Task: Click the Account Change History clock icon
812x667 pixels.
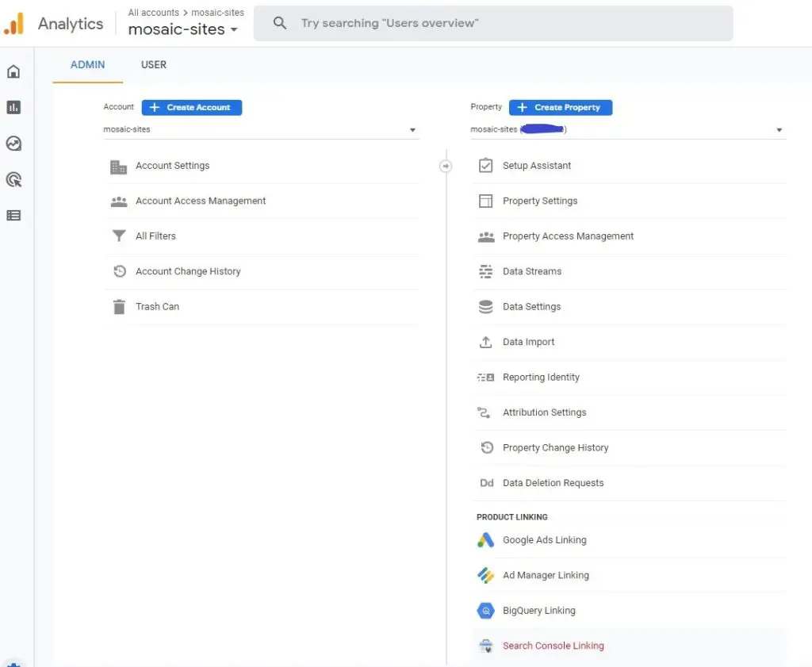Action: point(120,270)
